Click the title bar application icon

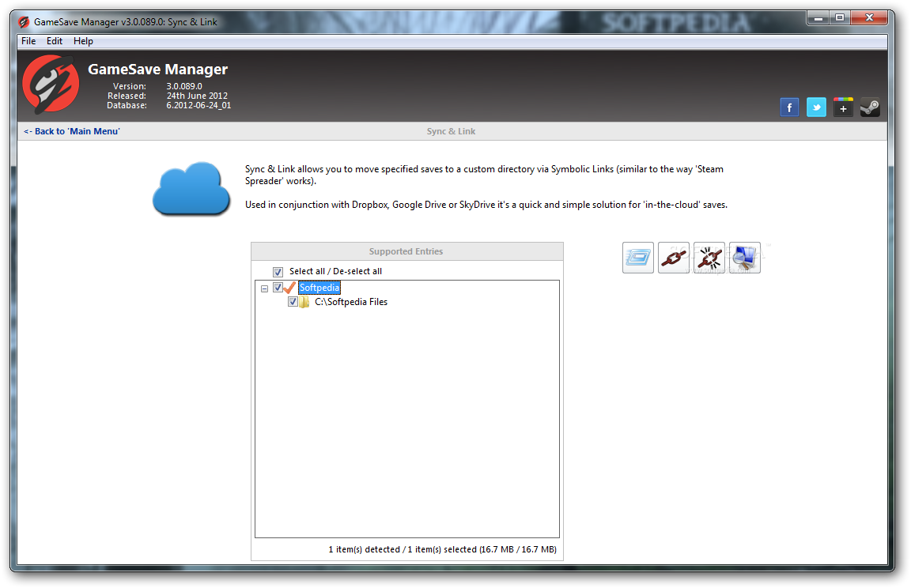pyautogui.click(x=24, y=22)
